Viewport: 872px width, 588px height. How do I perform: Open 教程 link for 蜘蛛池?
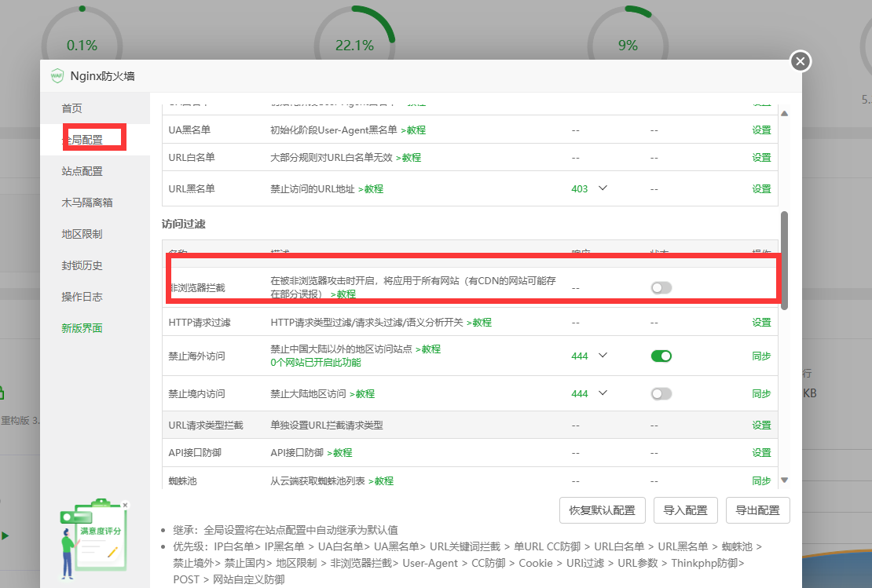coord(381,480)
